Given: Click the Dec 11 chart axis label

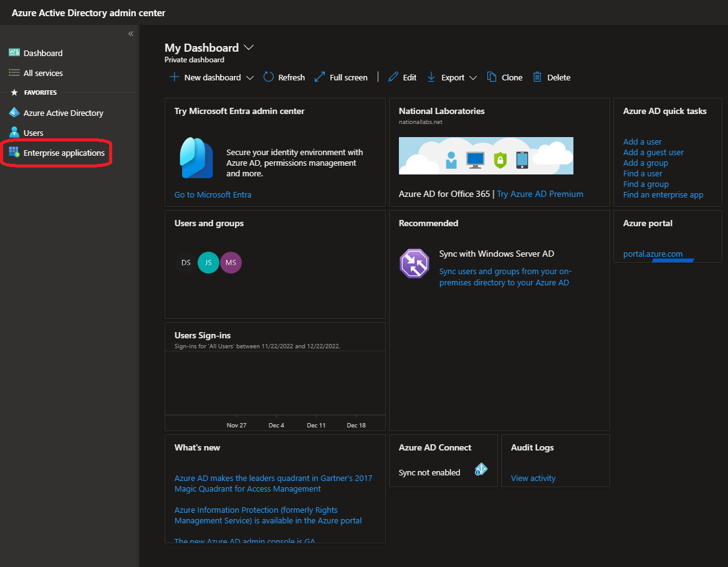Looking at the screenshot, I should [316, 425].
